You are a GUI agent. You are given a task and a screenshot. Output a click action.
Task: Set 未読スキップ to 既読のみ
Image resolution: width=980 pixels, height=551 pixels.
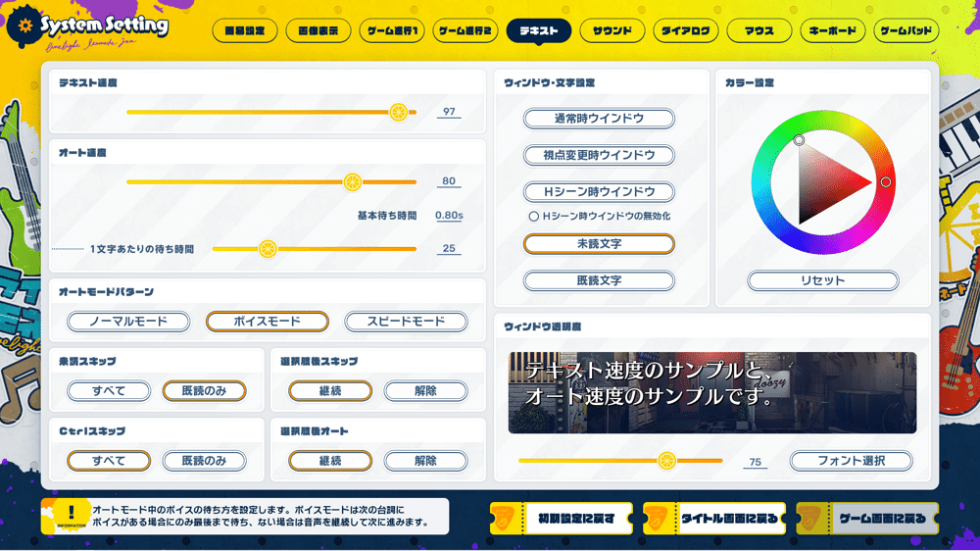click(x=204, y=391)
